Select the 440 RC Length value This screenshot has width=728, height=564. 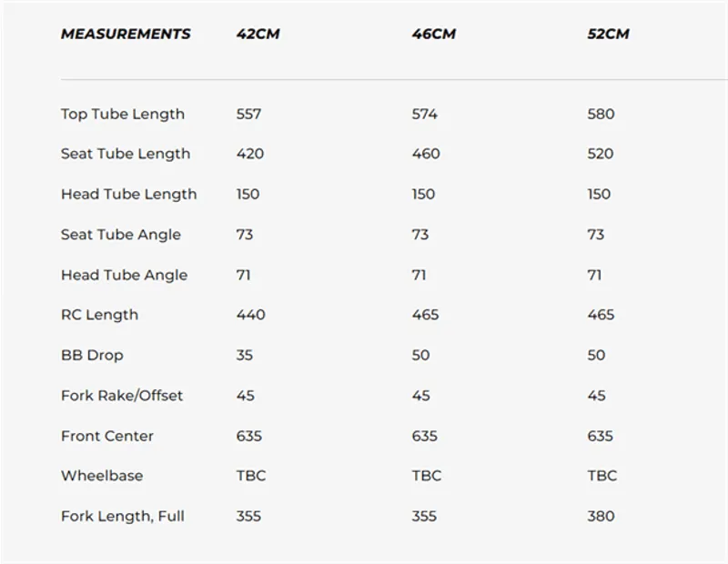(250, 315)
